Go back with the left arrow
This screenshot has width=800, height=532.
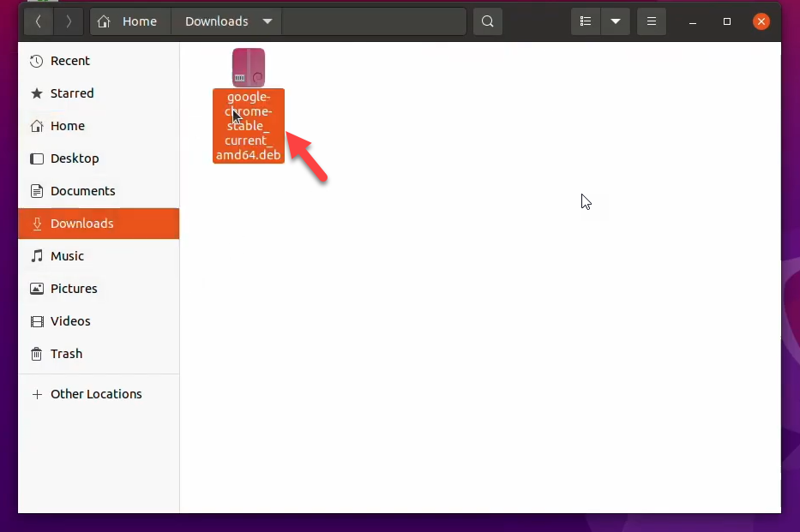[x=39, y=21]
